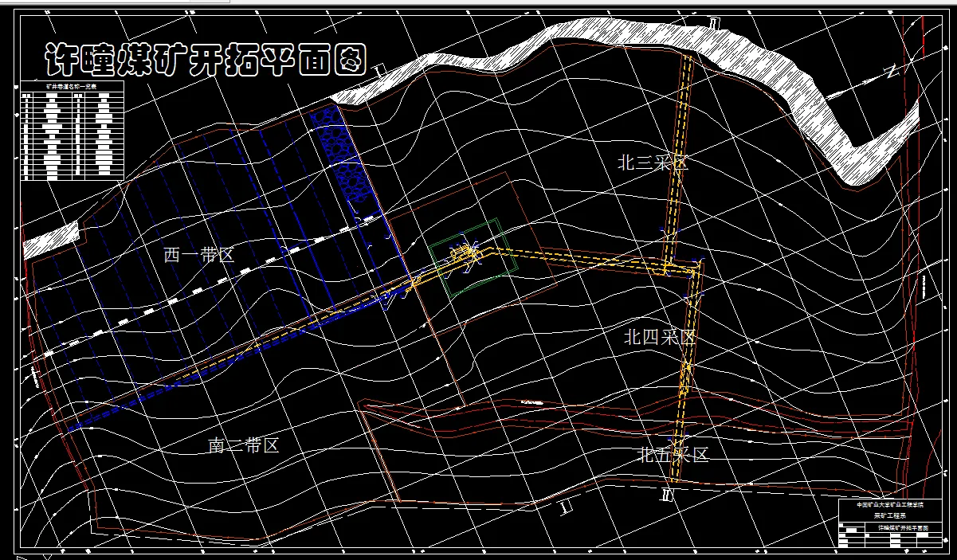The image size is (957, 560).
Task: Select the green rectangle shaft pillar boundary
Action: [474, 257]
